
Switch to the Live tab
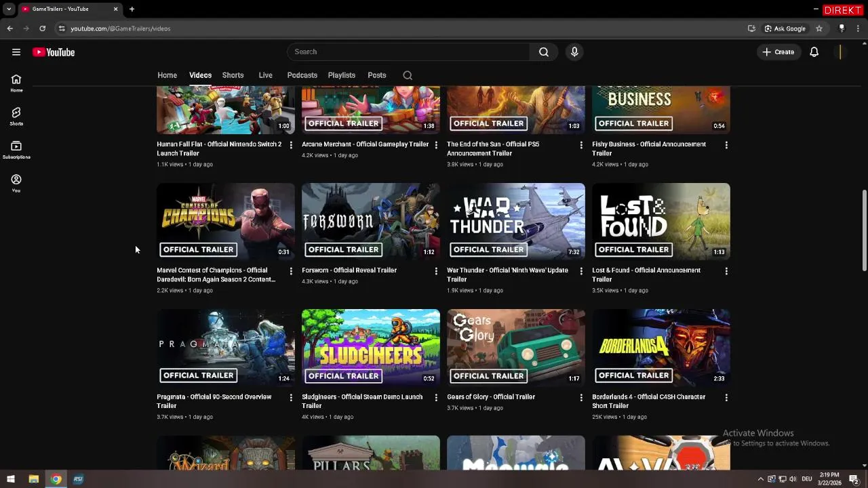click(x=265, y=75)
